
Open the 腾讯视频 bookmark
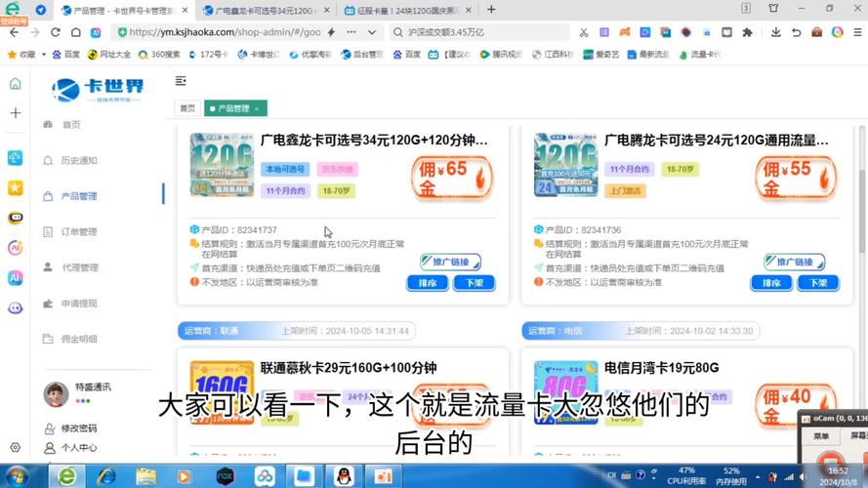501,55
